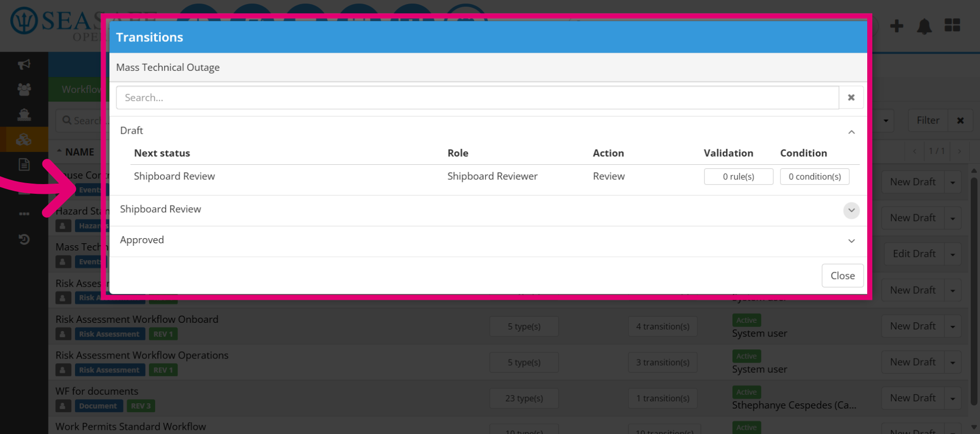The height and width of the screenshot is (434, 980).
Task: Click the Filter button
Action: pyautogui.click(x=928, y=120)
